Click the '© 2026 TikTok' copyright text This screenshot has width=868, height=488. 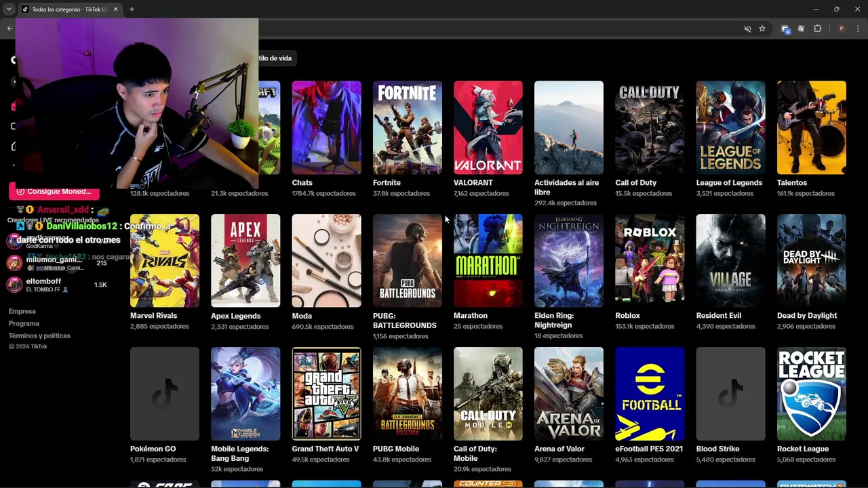pos(28,346)
